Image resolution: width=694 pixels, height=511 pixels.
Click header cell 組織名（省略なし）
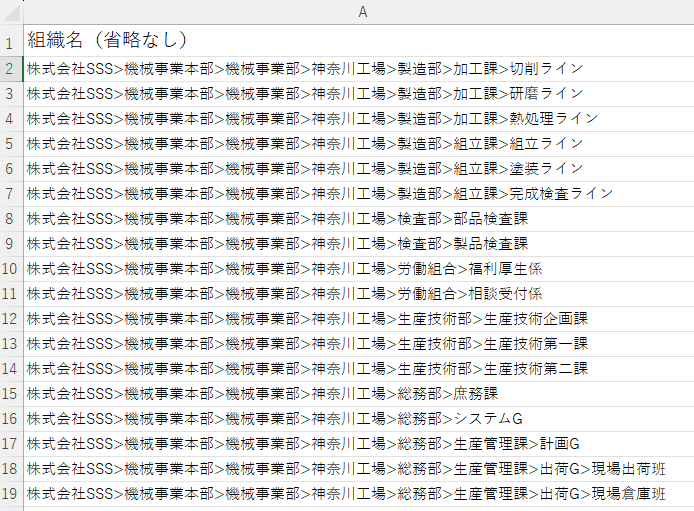coord(359,40)
